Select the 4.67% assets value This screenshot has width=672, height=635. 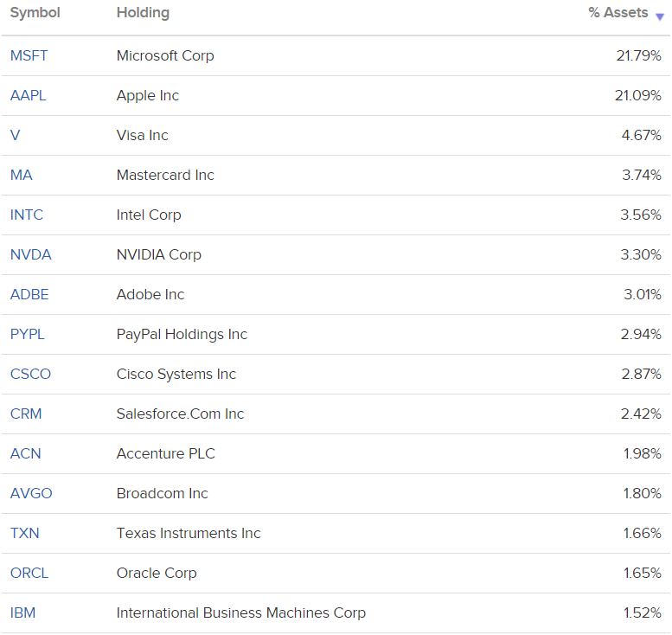click(642, 136)
